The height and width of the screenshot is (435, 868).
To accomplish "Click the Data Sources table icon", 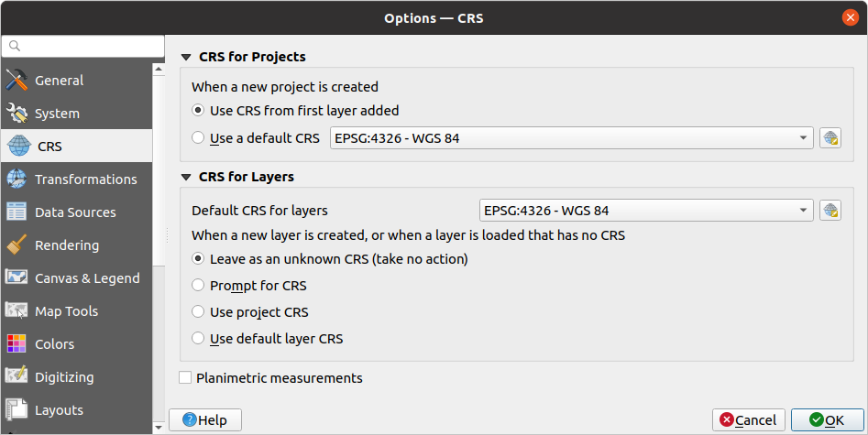I will [16, 212].
